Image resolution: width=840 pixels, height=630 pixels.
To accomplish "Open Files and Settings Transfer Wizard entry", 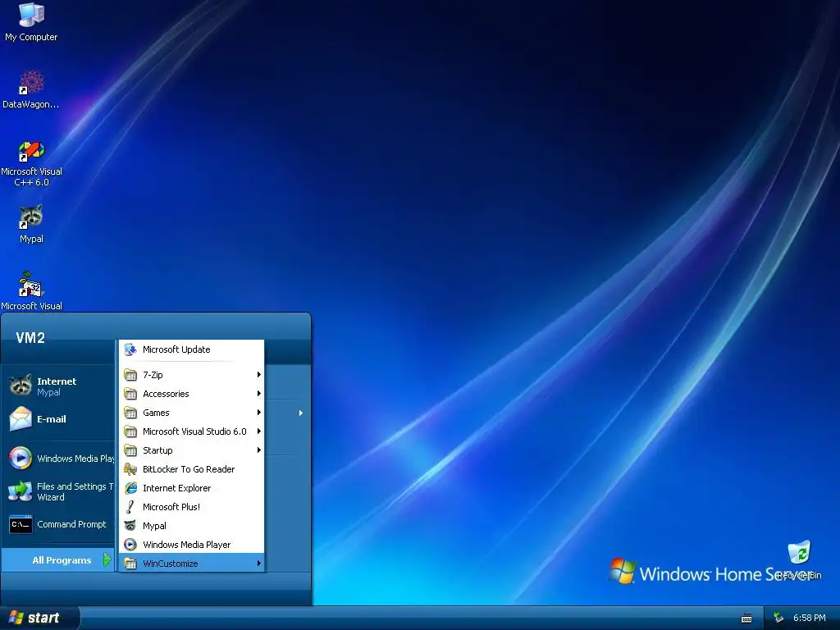I will pos(58,491).
